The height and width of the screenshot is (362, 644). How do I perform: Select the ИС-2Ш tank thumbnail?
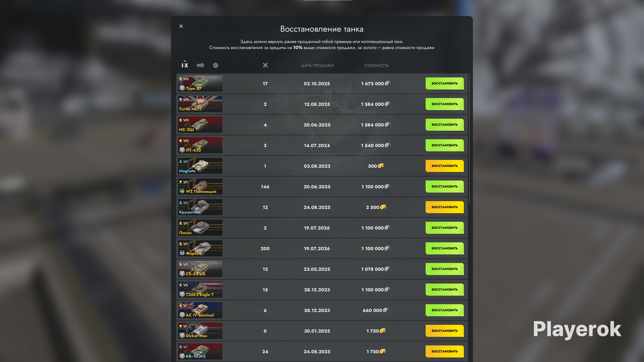tap(200, 125)
